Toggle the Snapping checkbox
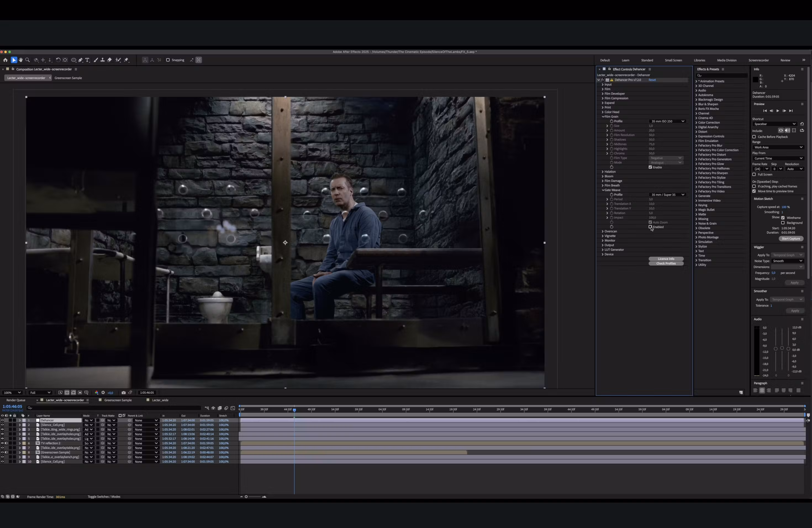812x528 pixels. pyautogui.click(x=168, y=60)
